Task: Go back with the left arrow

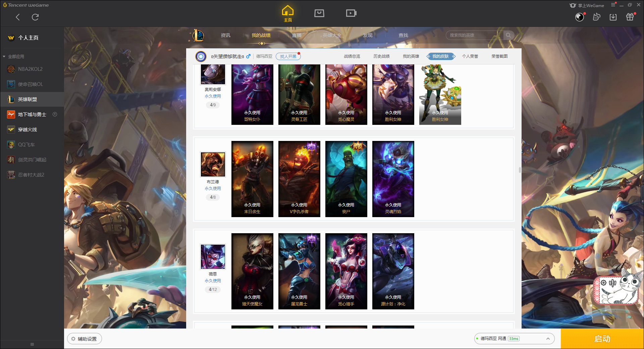Action: (x=18, y=17)
